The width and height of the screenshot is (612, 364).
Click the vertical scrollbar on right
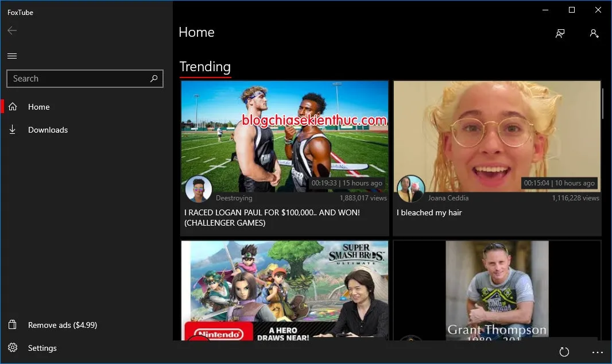[x=603, y=103]
